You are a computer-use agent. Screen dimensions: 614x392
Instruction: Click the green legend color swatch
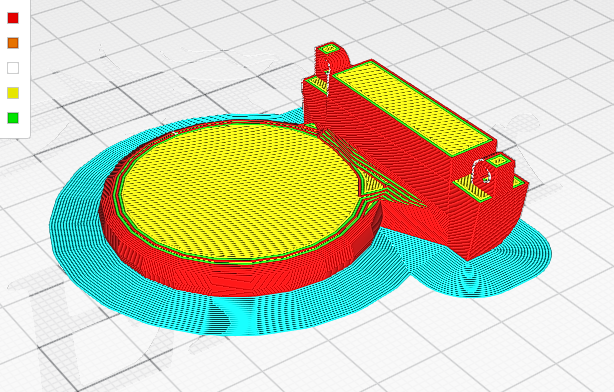(13, 118)
